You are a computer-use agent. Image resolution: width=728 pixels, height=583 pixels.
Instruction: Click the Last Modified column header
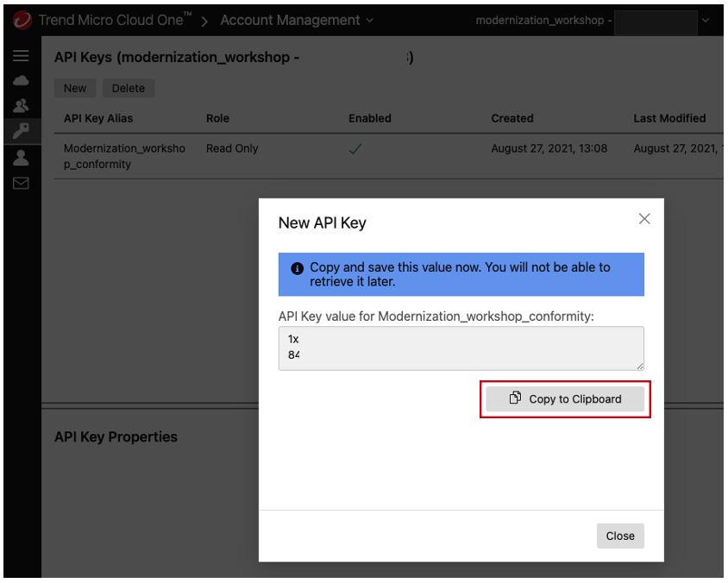pyautogui.click(x=669, y=118)
